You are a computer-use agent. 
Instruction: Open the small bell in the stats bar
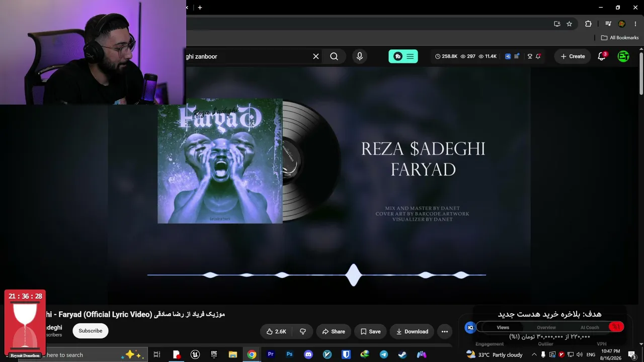[x=538, y=56]
